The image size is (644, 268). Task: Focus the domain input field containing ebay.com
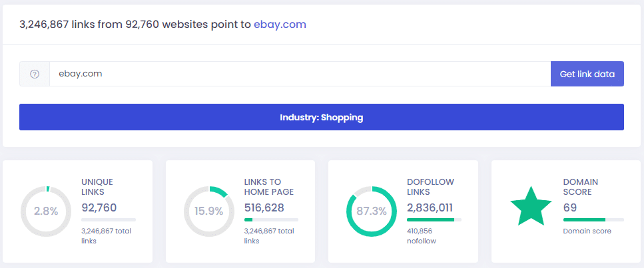point(300,74)
